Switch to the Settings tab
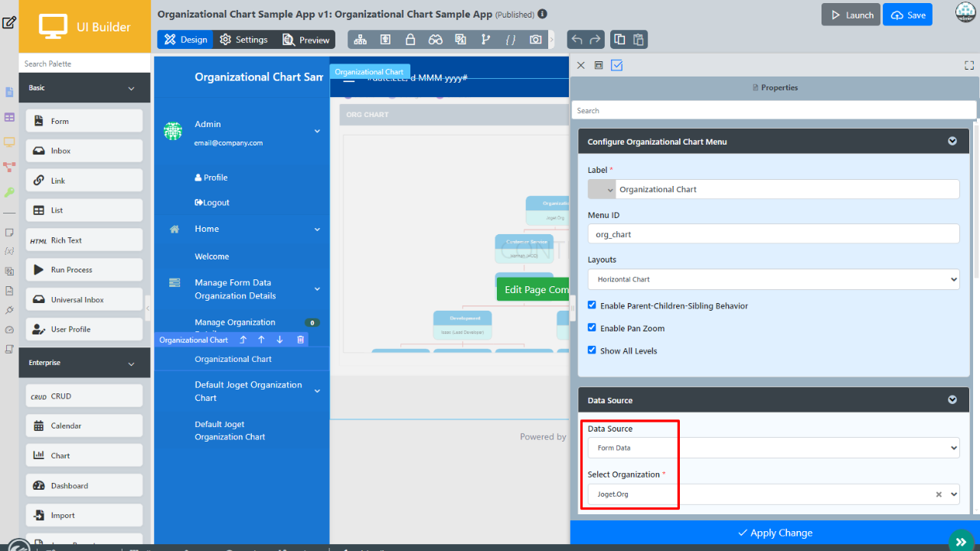Viewport: 980px width, 551px height. click(243, 40)
